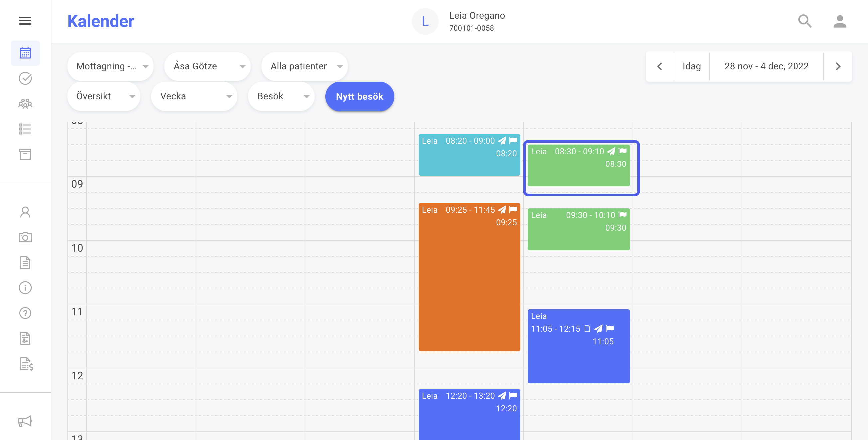Click the search magnifier icon
This screenshot has width=868, height=440.
[x=805, y=21]
